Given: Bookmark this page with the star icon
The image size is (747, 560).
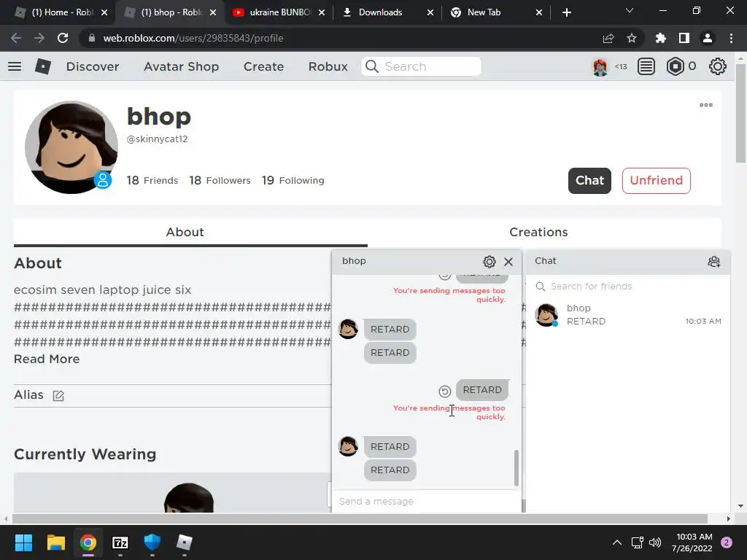Looking at the screenshot, I should 631,38.
